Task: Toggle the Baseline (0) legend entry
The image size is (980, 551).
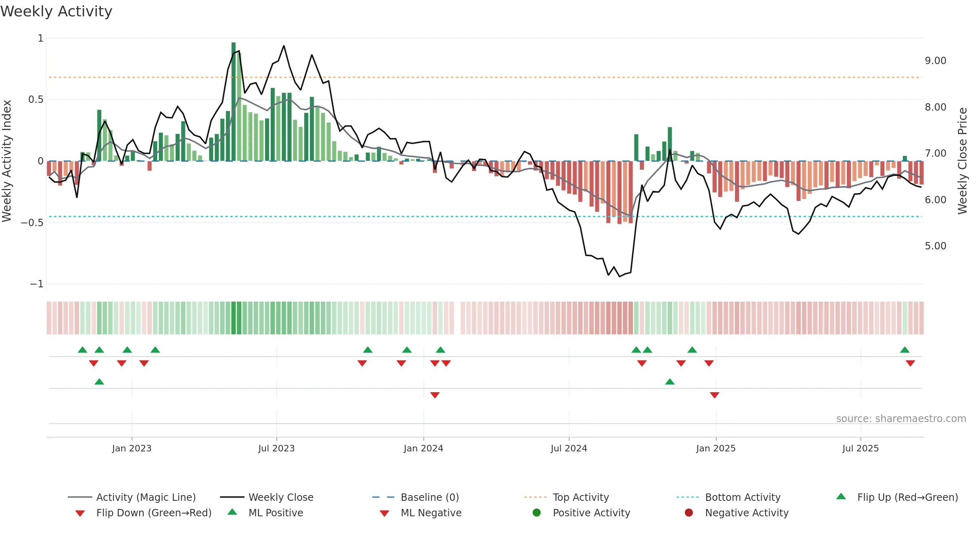Action: tap(416, 497)
